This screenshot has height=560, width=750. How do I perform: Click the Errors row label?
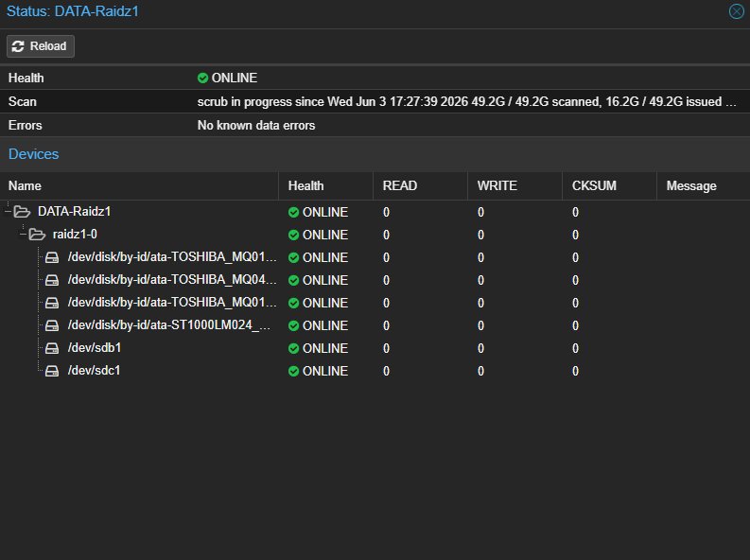click(26, 125)
